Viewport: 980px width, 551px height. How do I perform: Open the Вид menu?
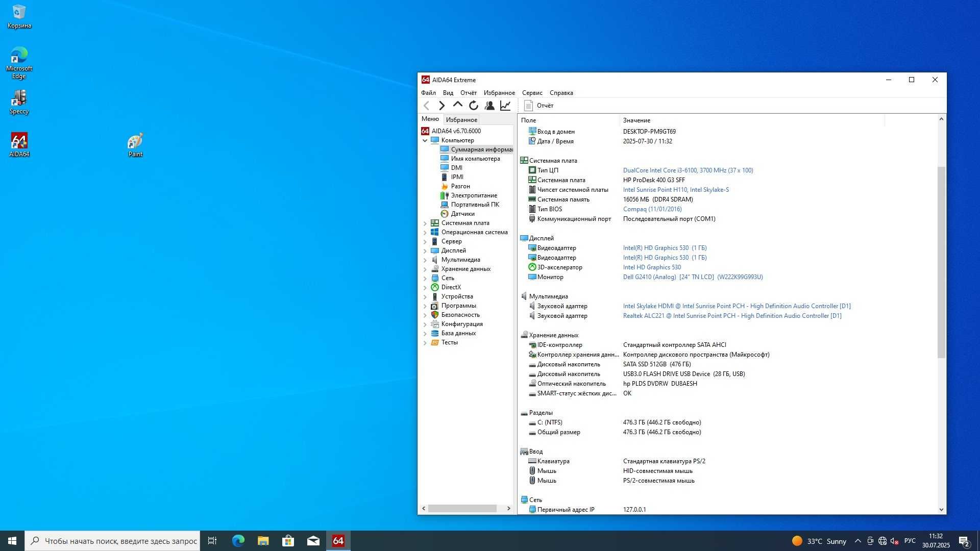(448, 93)
